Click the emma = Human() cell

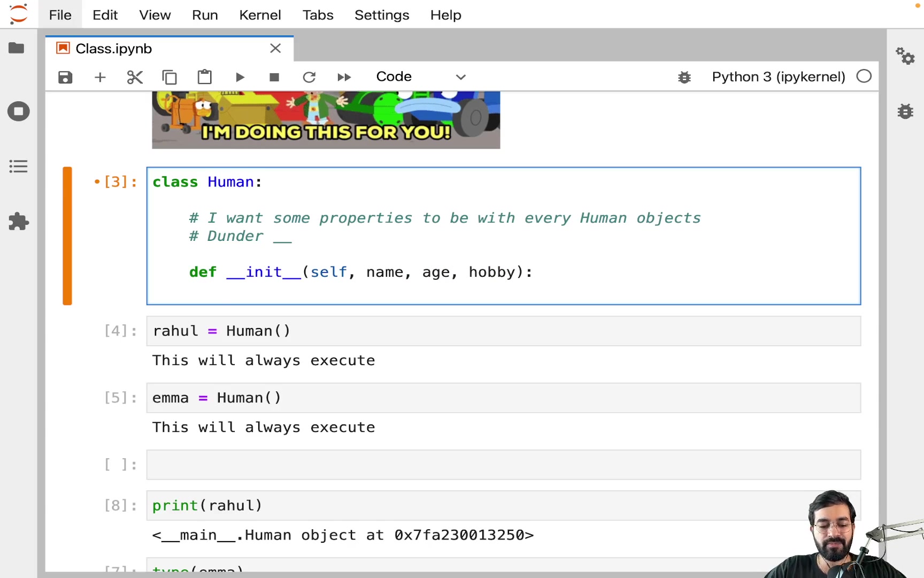pyautogui.click(x=504, y=398)
